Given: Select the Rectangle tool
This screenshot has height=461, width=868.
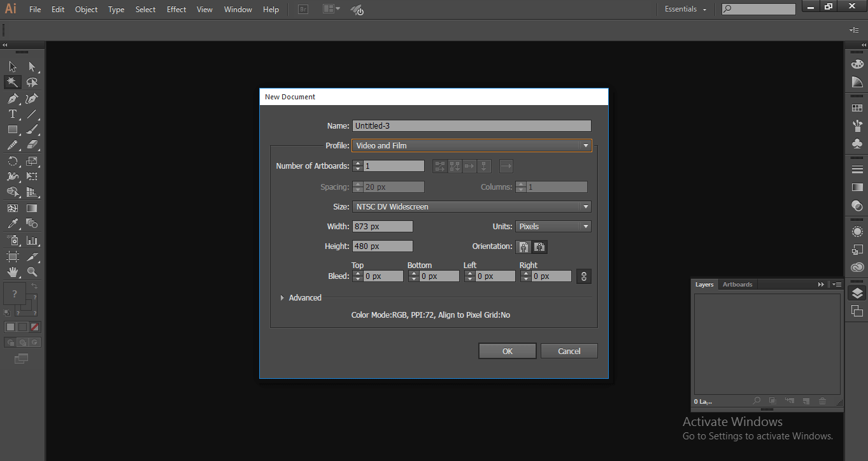Looking at the screenshot, I should pos(12,129).
